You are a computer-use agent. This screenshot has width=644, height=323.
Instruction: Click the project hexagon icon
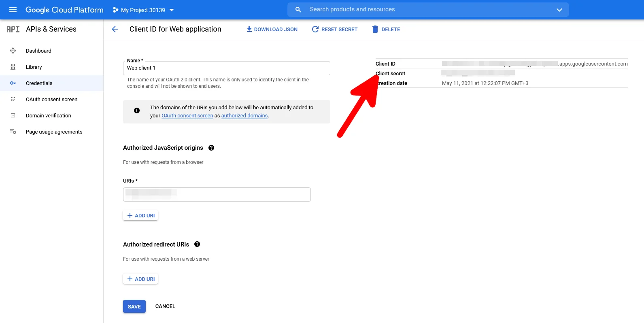pos(115,10)
